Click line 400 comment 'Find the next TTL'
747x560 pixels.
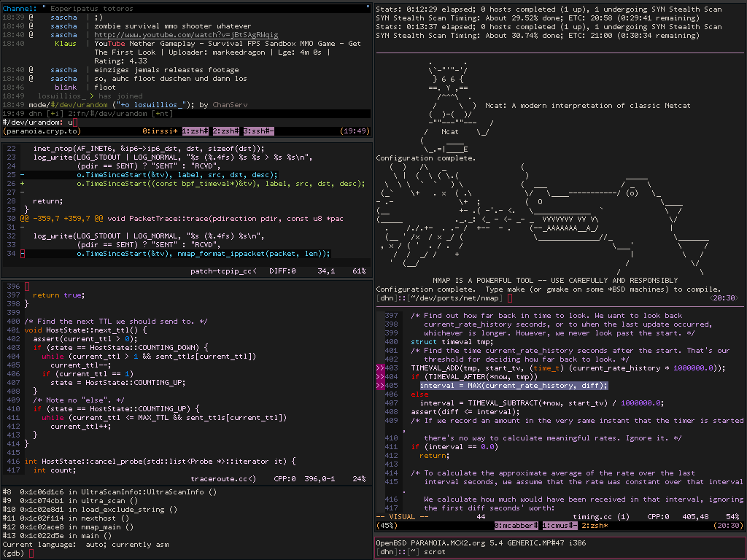[x=116, y=322]
